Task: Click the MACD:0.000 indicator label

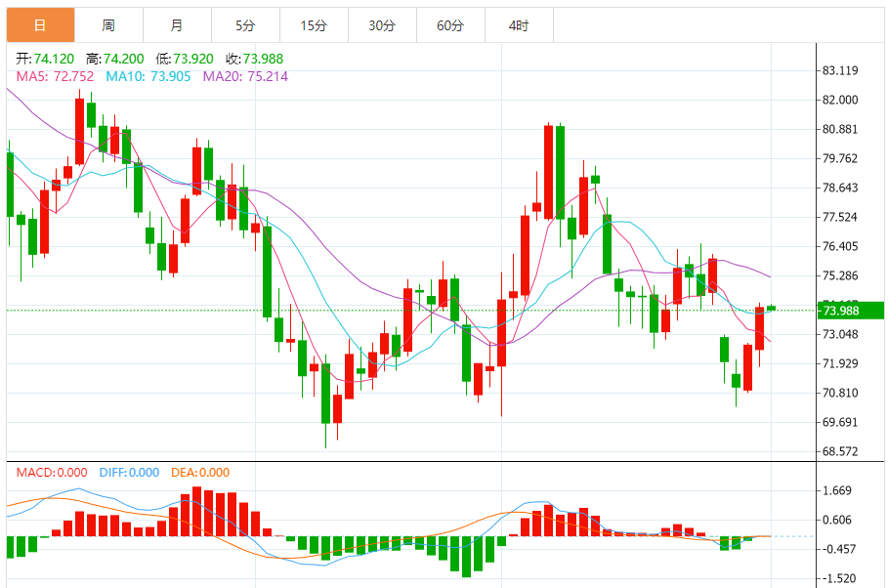Action: click(52, 473)
